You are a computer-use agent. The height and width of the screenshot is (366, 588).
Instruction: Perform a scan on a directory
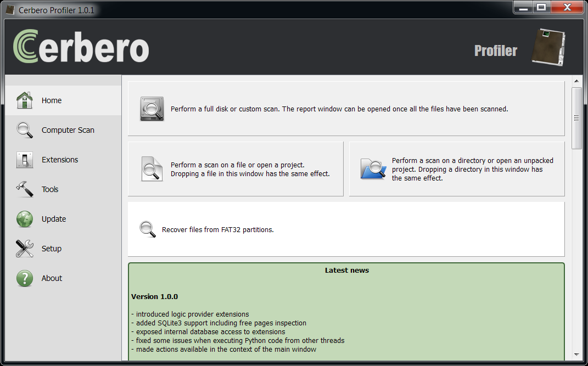(457, 169)
